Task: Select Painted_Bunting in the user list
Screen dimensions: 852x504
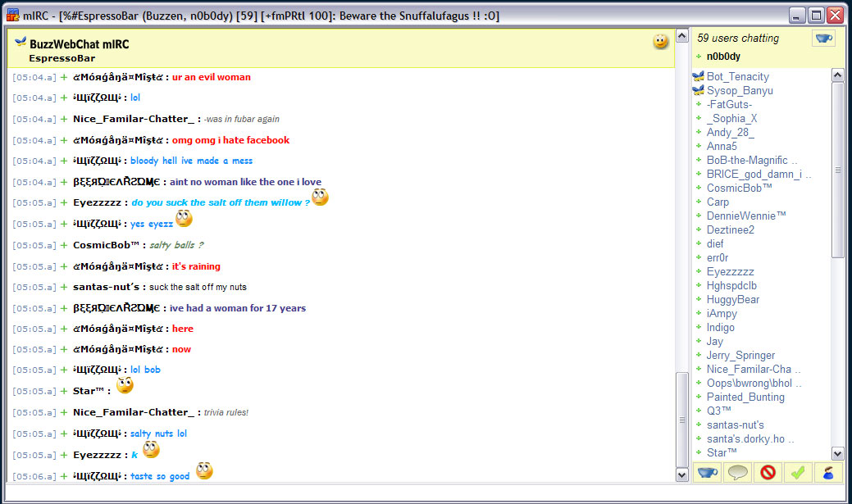Action: click(x=745, y=397)
